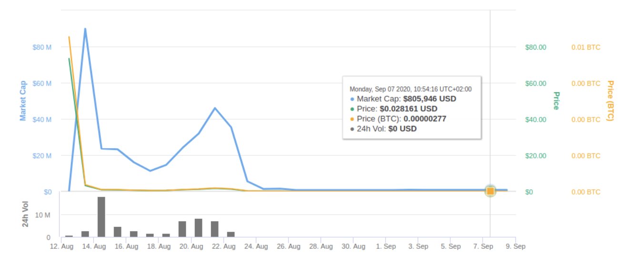Click the orange Price (BTC) axis title
Screen dimensions: 644x267
(x=610, y=100)
